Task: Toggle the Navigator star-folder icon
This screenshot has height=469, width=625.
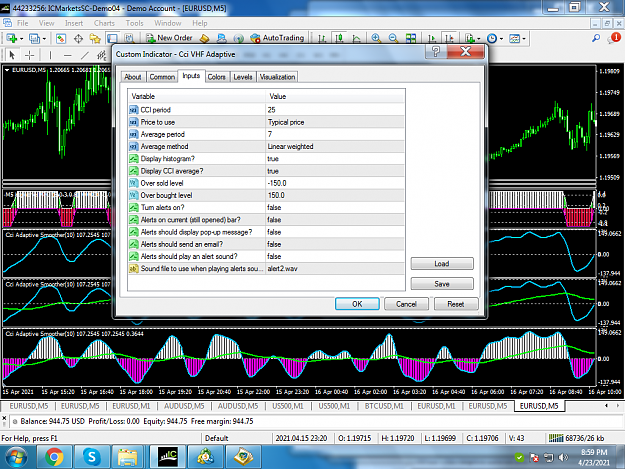Action: point(95,38)
